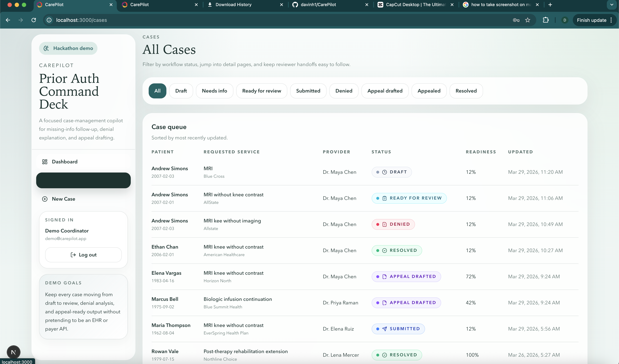Toggle the Denied filter chip
Image resolution: width=619 pixels, height=364 pixels.
coord(344,91)
